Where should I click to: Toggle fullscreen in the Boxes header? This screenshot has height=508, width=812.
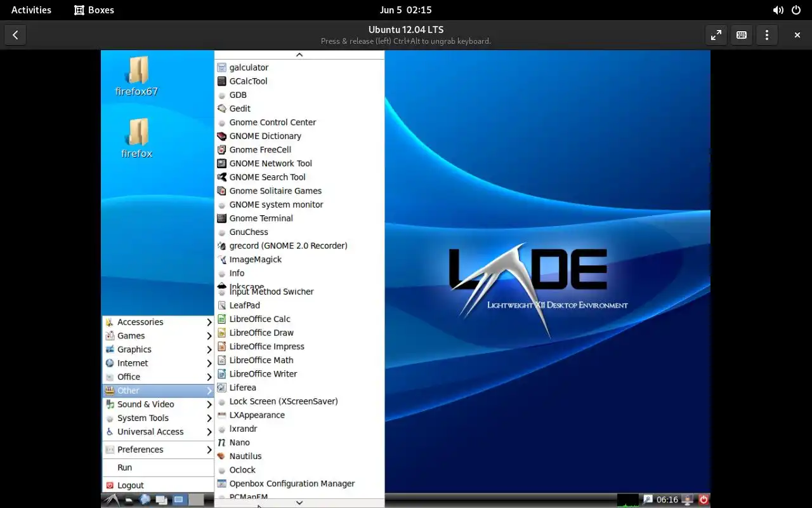pos(716,35)
